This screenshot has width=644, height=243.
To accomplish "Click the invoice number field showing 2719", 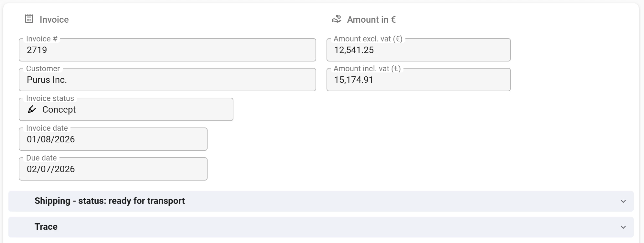I will point(167,50).
